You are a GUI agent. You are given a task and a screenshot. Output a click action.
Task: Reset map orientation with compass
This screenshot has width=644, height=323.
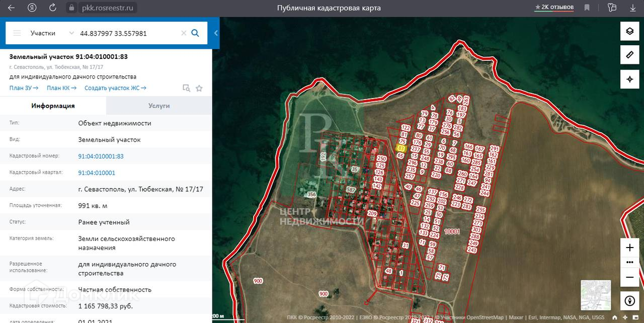tap(629, 301)
